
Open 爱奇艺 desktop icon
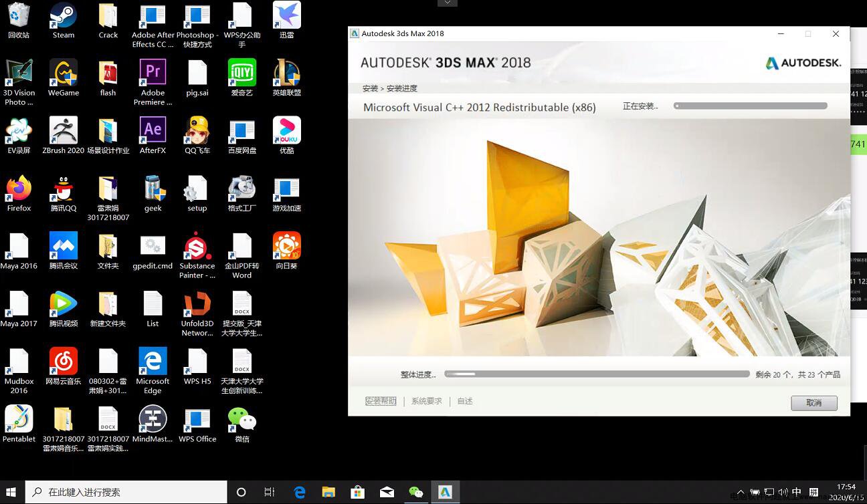242,78
